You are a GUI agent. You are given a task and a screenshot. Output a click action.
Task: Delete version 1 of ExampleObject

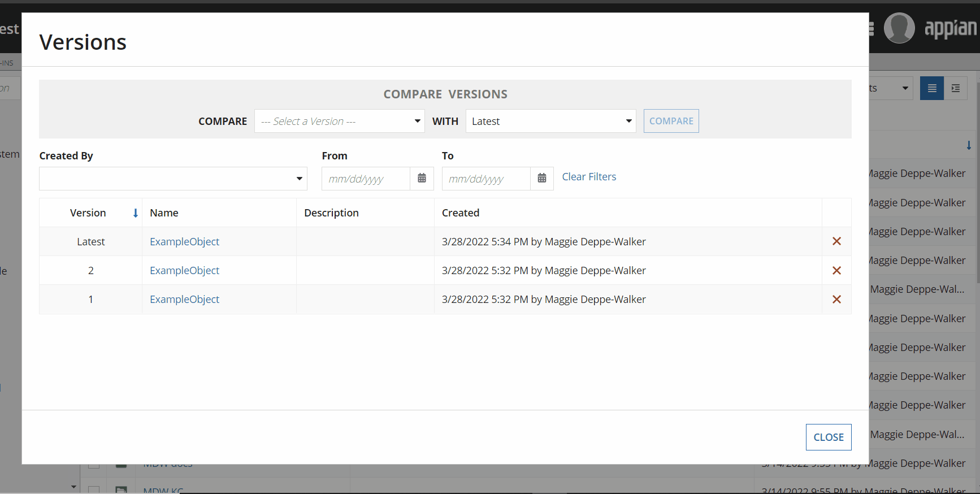pyautogui.click(x=836, y=299)
